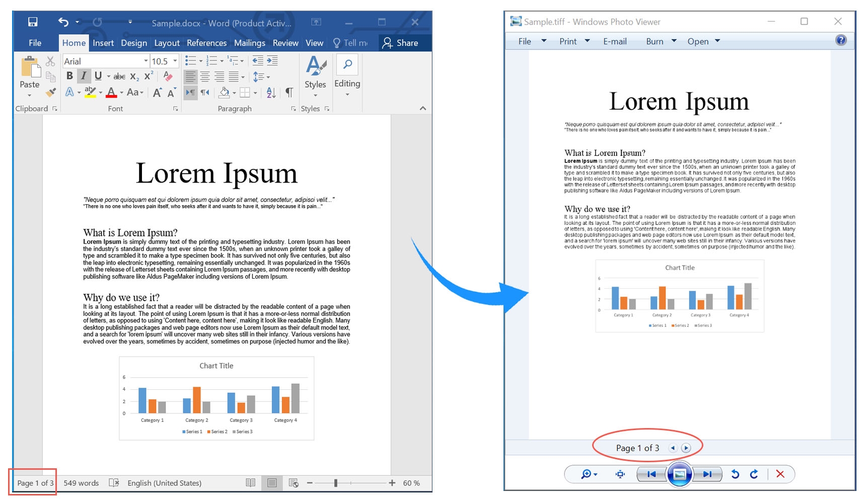This screenshot has height=503, width=868.
Task: Toggle Show/Hide paragraph marks
Action: (288, 93)
